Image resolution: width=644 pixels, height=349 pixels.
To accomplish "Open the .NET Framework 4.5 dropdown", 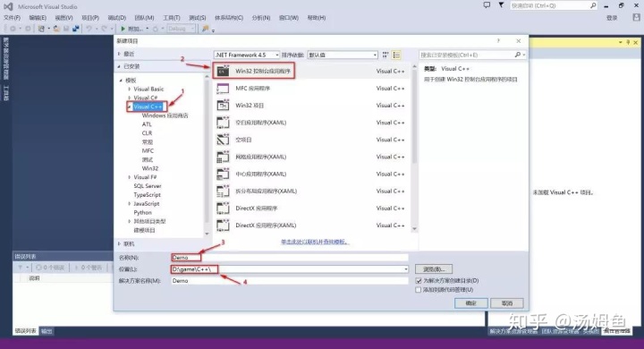I will coord(247,55).
